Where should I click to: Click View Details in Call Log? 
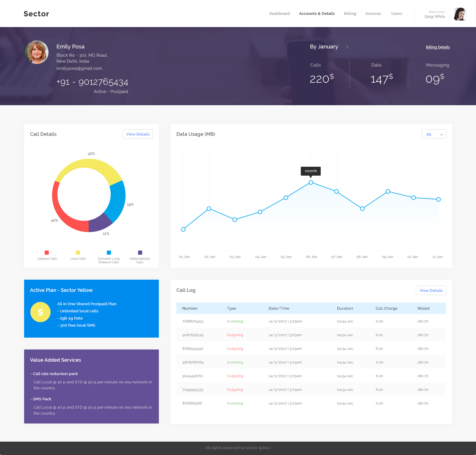(431, 290)
